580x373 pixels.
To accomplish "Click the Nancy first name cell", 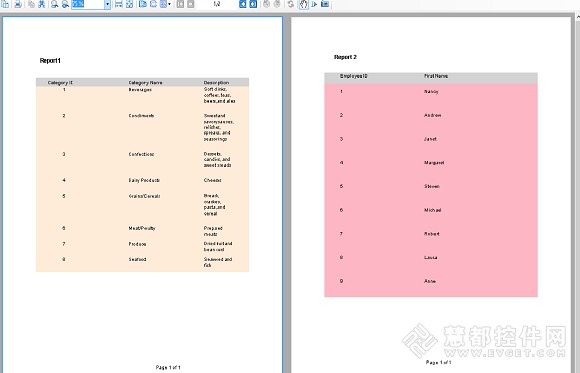I will (431, 91).
